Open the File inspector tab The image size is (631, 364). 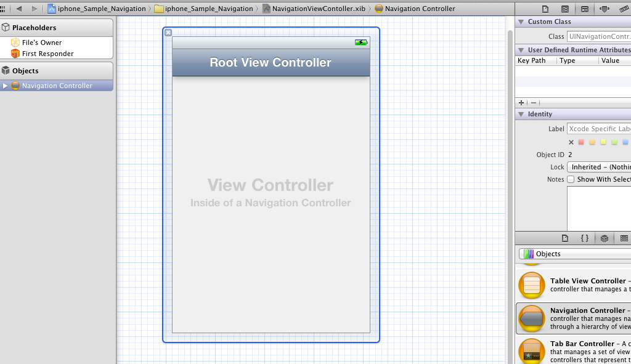pyautogui.click(x=545, y=9)
